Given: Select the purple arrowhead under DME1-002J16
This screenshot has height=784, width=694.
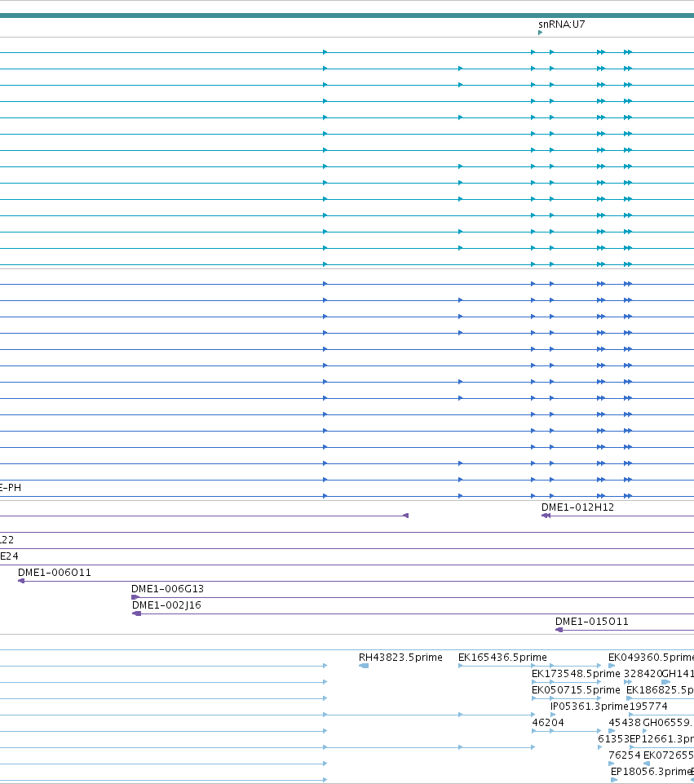Looking at the screenshot, I should [136, 613].
